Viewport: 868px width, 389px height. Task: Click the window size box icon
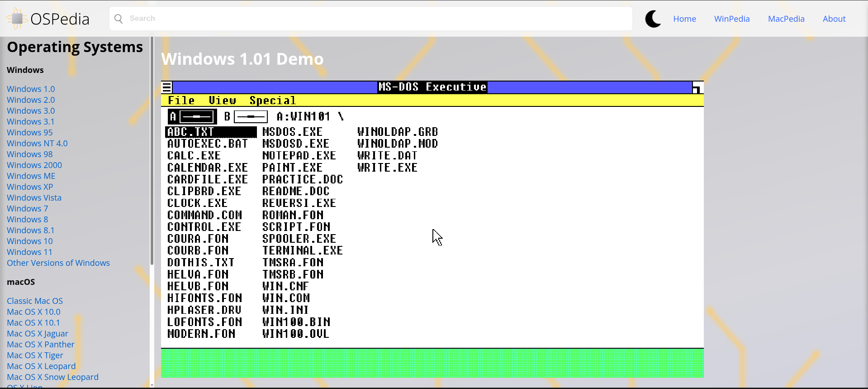697,87
